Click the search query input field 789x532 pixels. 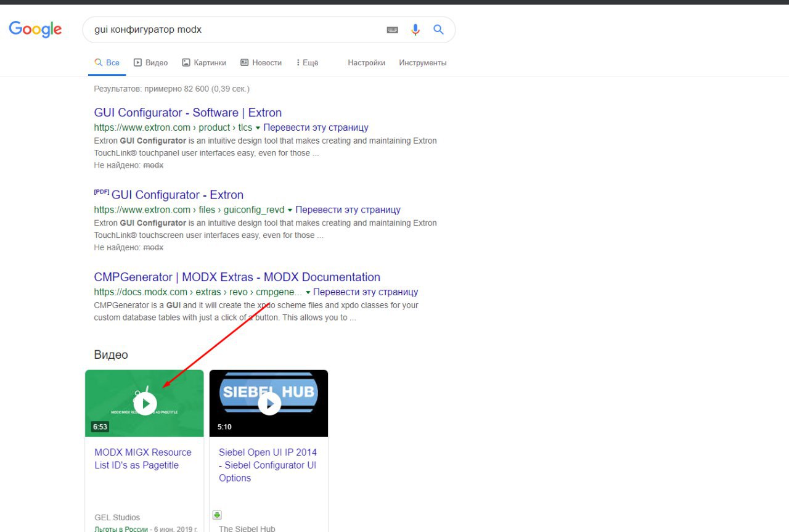pyautogui.click(x=234, y=30)
